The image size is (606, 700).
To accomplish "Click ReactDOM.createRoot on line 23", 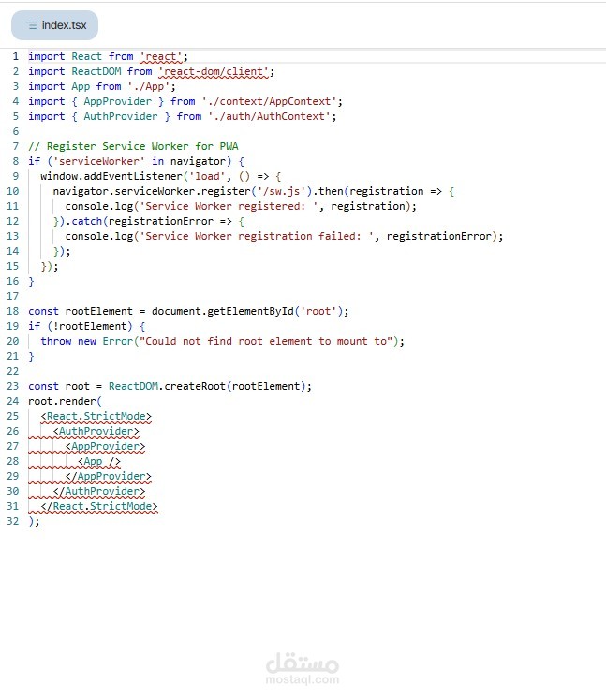I will pyautogui.click(x=167, y=386).
